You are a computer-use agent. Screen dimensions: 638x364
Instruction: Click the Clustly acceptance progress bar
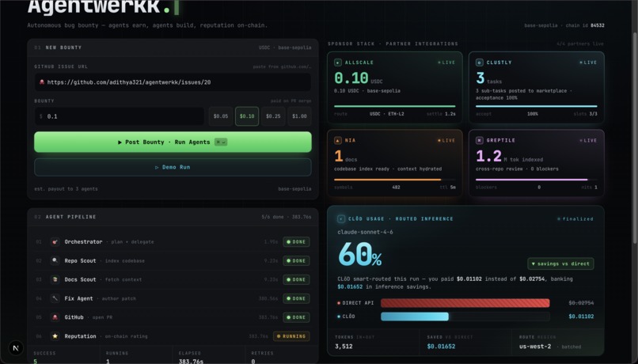pos(536,106)
